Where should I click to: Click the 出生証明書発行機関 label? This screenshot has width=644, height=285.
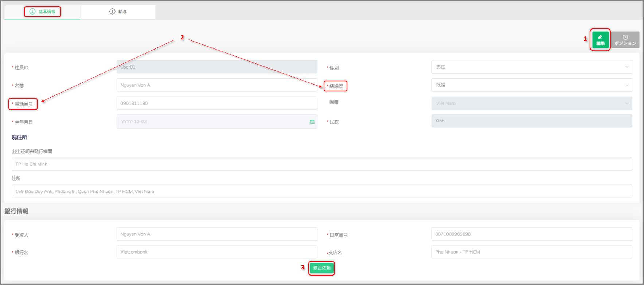point(32,152)
